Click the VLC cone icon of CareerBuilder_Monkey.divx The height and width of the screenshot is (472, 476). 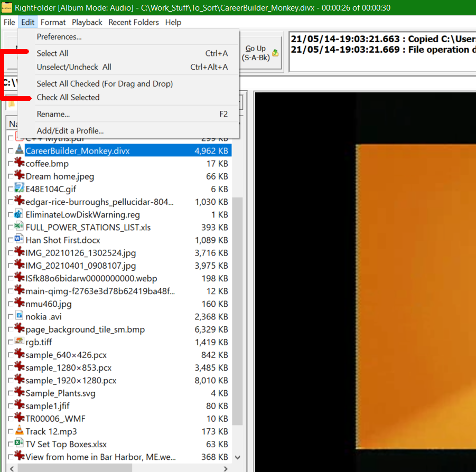click(x=20, y=150)
